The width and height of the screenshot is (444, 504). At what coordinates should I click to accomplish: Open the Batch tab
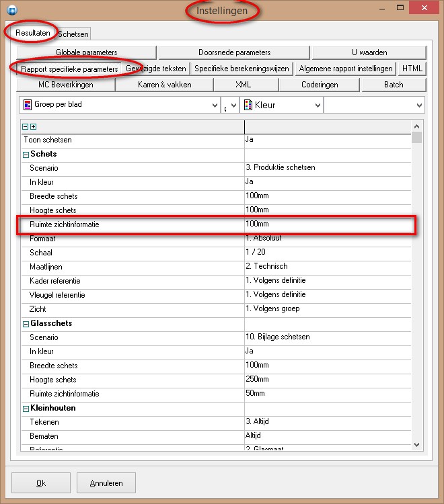click(394, 85)
